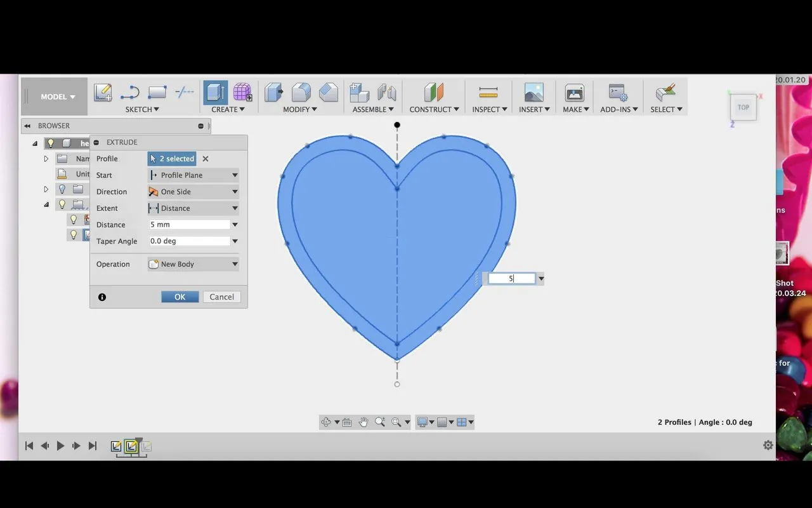Viewport: 812px width, 508px height.
Task: Click Cancel in Extrude dialog
Action: click(222, 297)
